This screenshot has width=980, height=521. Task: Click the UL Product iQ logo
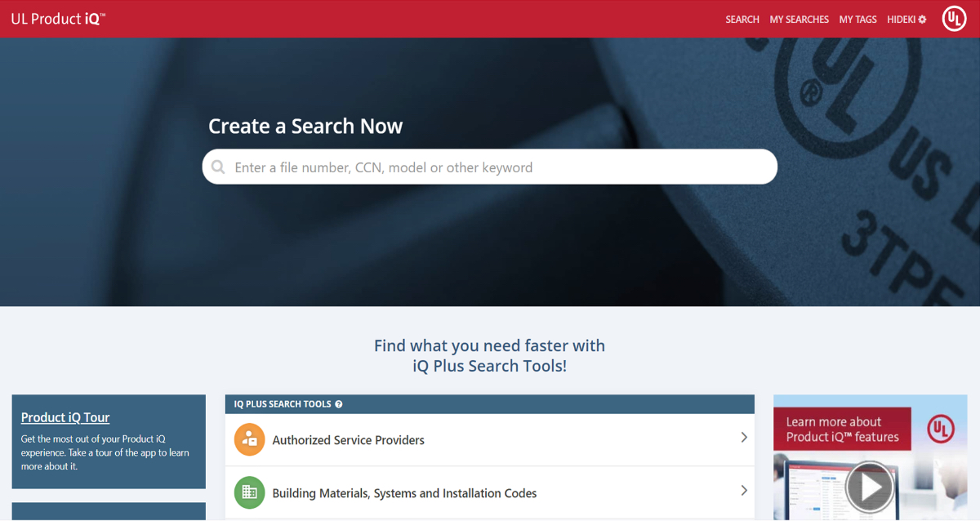[58, 19]
